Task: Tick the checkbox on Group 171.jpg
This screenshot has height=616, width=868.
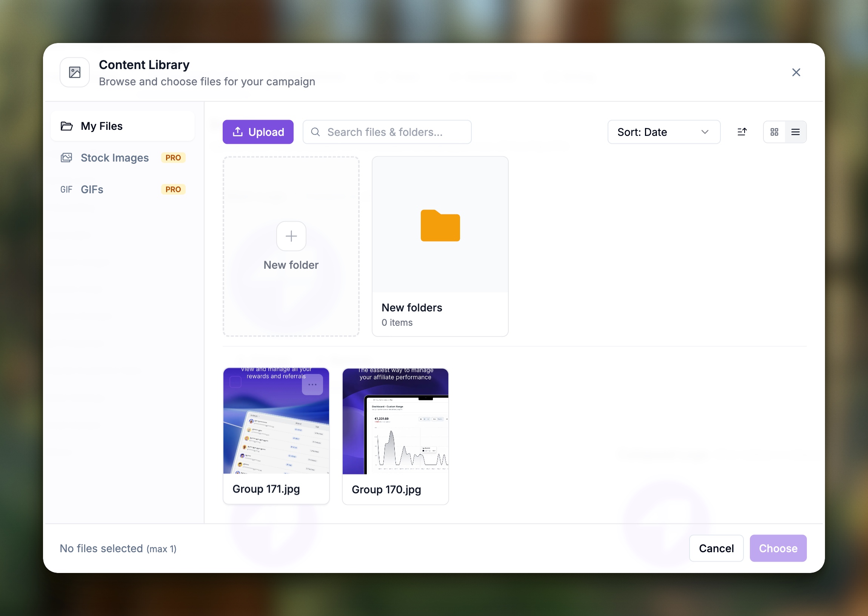Action: pos(235,382)
